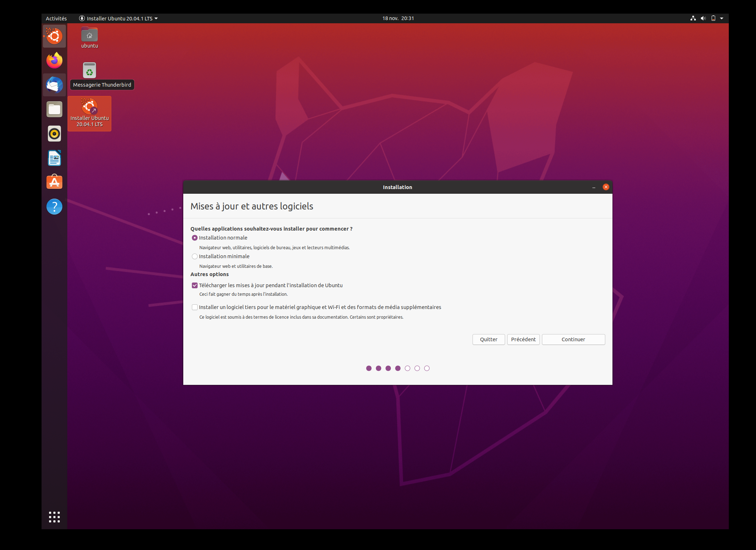Screen dimensions: 756x550
Task: Click 'Navigateur web et utilitaires de base' text
Action: pyautogui.click(x=236, y=266)
